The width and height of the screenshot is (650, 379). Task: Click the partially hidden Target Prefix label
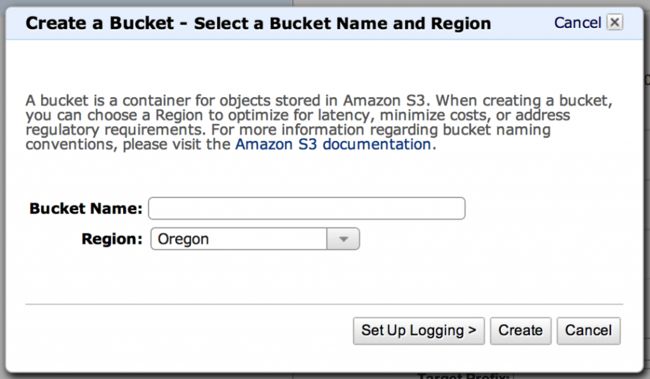pyautogui.click(x=463, y=376)
